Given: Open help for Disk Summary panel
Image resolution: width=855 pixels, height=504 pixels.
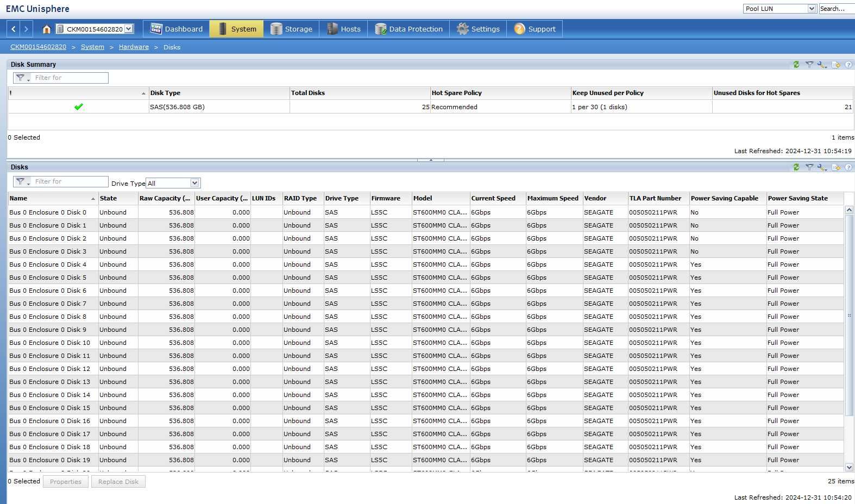Looking at the screenshot, I should click(x=848, y=64).
